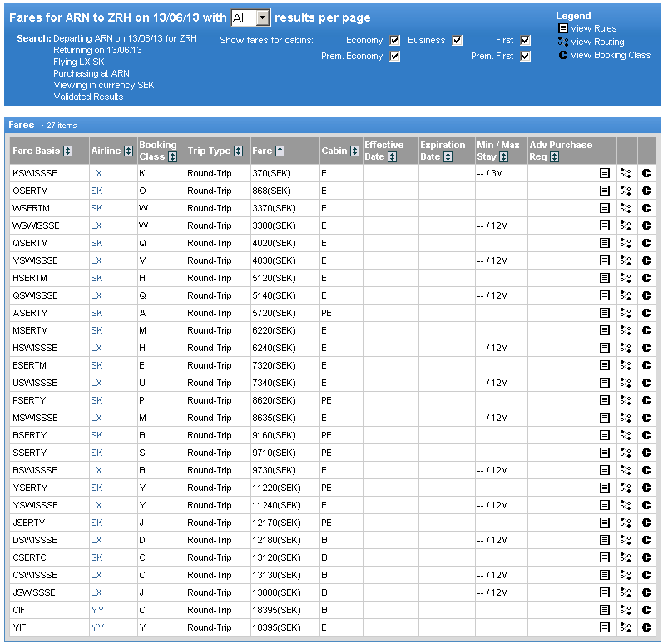
Task: Sort by Adv Purchase Req column
Action: pos(554,156)
